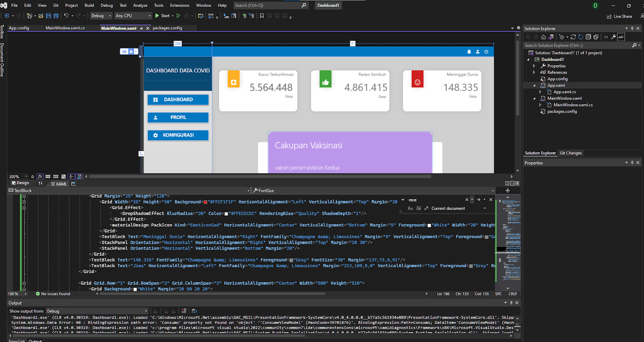Click the find next arrow in search box
644x342 pixels.
point(479,200)
